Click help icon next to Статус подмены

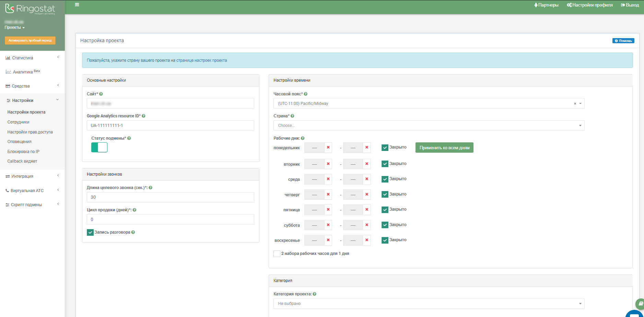(x=129, y=138)
